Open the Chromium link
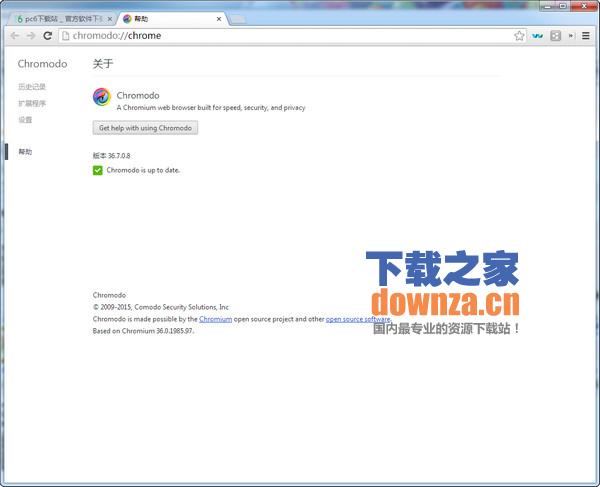Viewport: 600px width, 487px height. [x=215, y=319]
